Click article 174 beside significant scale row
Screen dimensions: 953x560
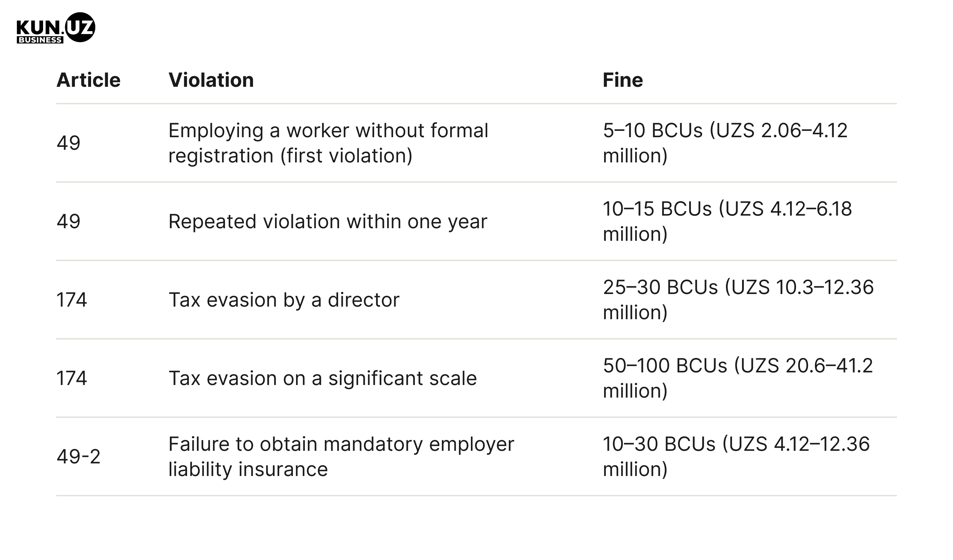coord(72,378)
